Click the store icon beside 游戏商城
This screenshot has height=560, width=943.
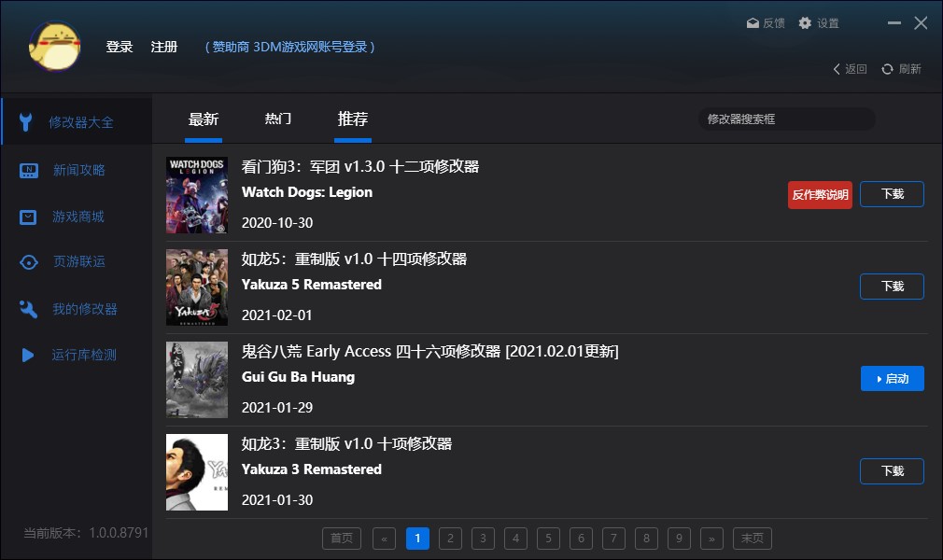pyautogui.click(x=28, y=217)
